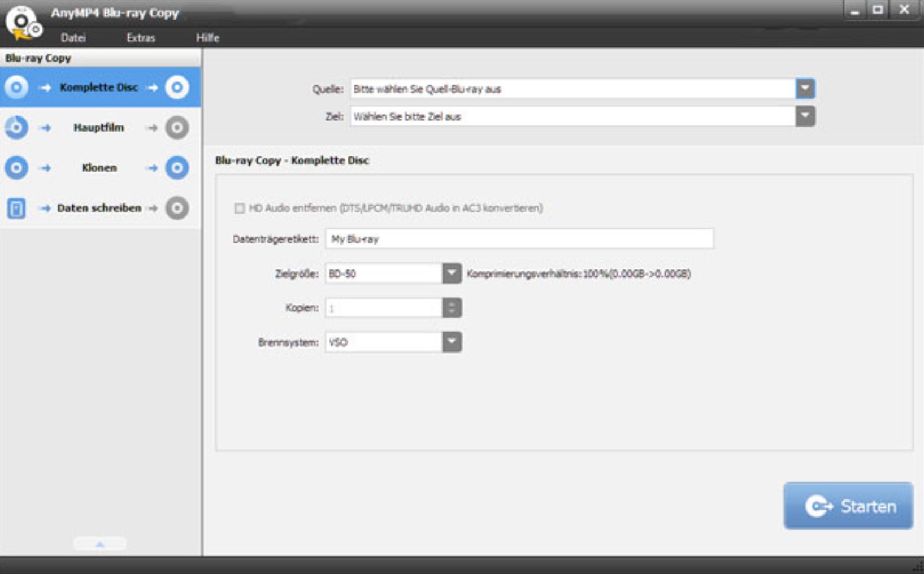924x574 pixels.
Task: Click the Kopien number field
Action: tap(384, 308)
